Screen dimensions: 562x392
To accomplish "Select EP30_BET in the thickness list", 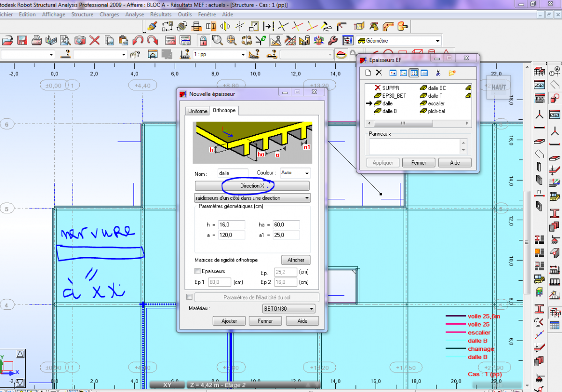I will tap(390, 95).
